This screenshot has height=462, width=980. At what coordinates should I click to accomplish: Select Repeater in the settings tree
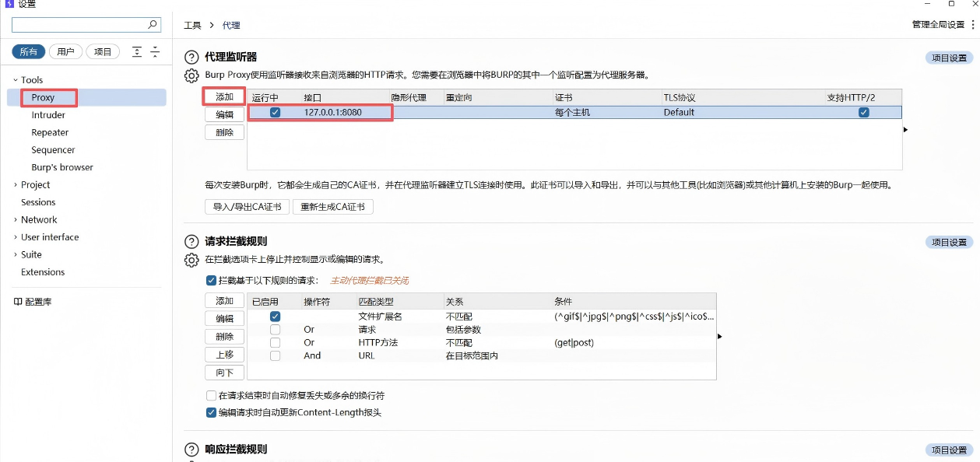50,132
